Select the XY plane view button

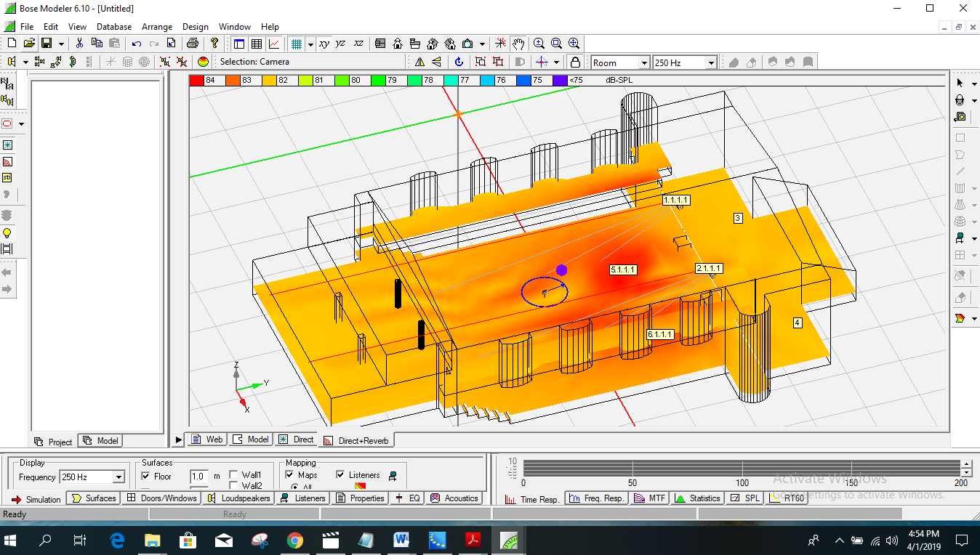tap(324, 44)
